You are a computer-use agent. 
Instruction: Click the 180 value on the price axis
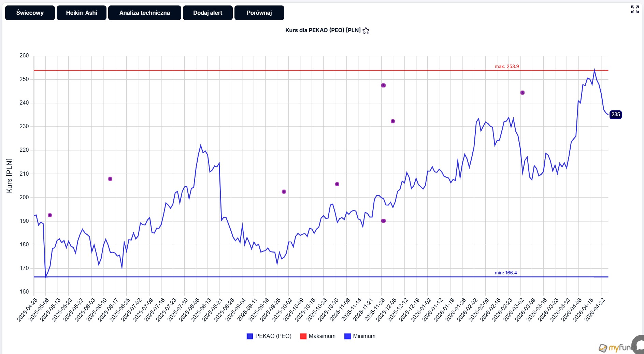24,245
